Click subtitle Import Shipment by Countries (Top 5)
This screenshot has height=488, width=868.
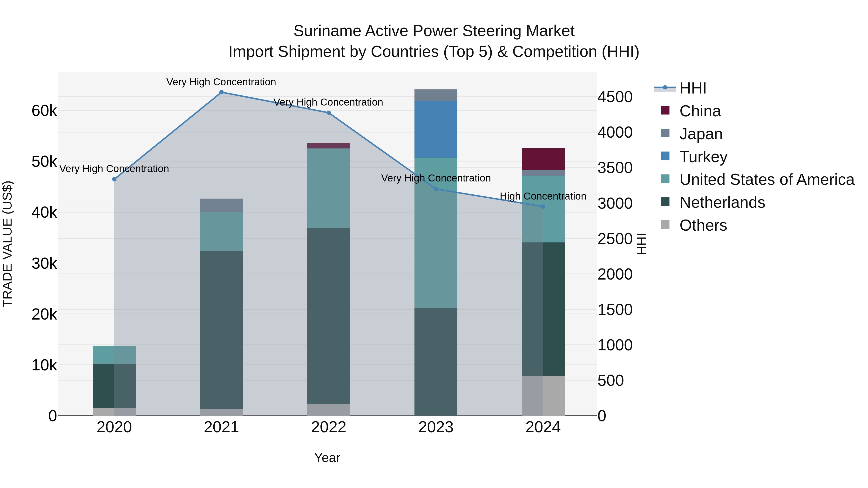360,52
